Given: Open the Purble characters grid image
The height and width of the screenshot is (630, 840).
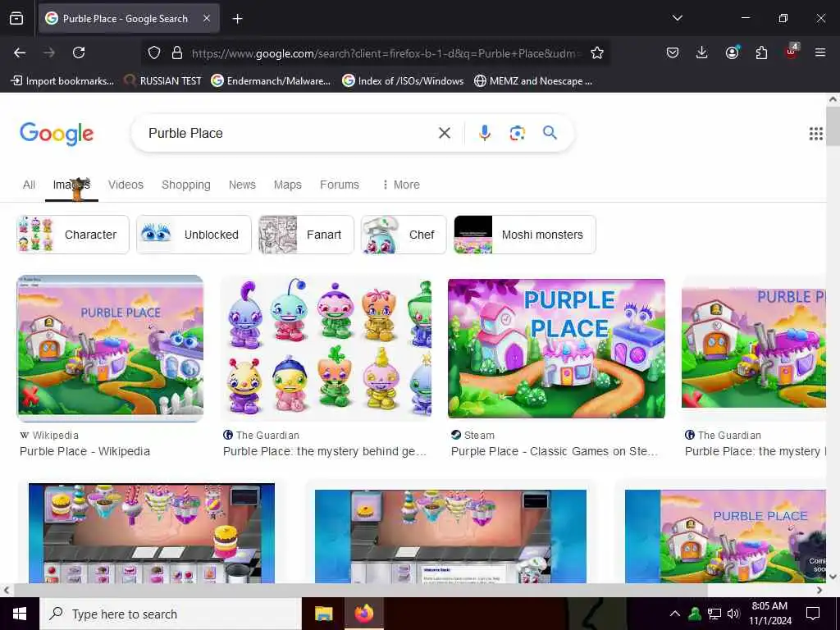Looking at the screenshot, I should click(x=326, y=348).
